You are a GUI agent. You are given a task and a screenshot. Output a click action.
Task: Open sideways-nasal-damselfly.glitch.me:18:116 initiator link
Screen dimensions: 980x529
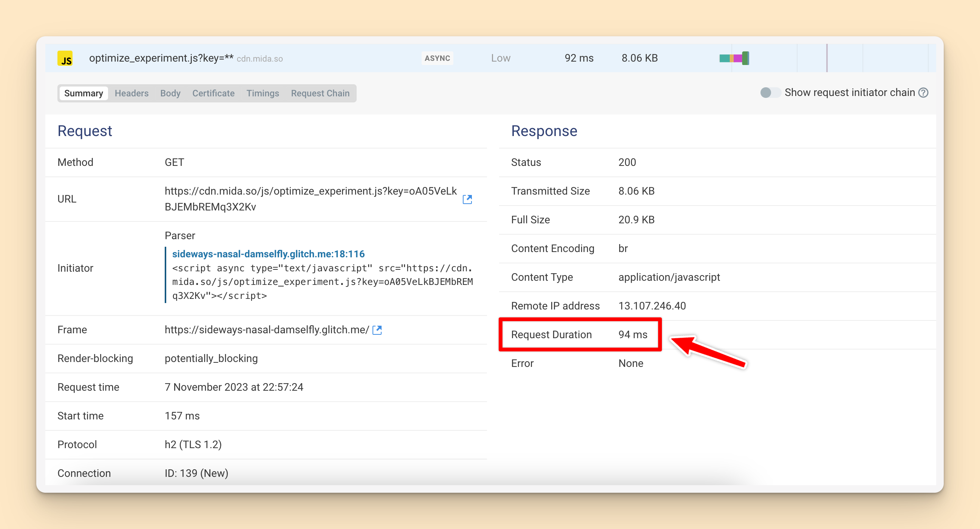[268, 254]
